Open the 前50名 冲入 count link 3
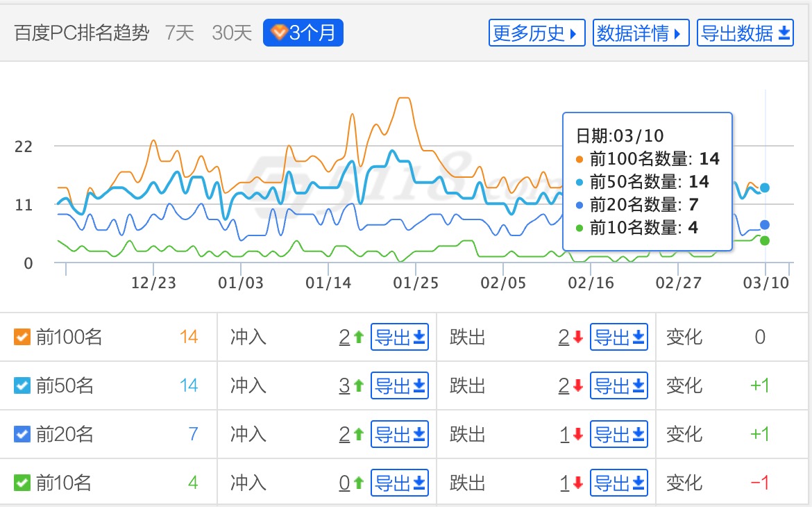 [x=344, y=385]
